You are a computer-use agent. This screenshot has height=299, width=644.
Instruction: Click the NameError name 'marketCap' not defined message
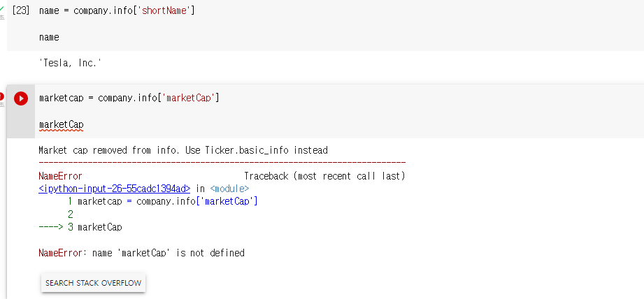click(142, 253)
